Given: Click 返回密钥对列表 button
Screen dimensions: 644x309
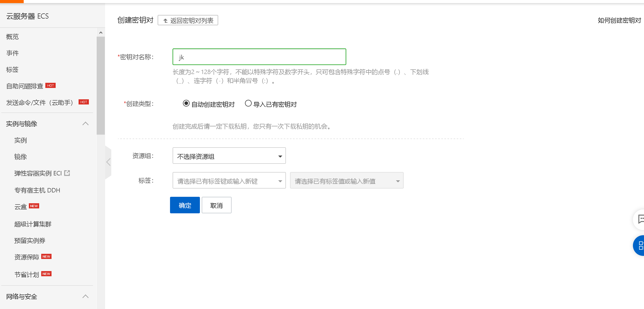Looking at the screenshot, I should coord(188,20).
